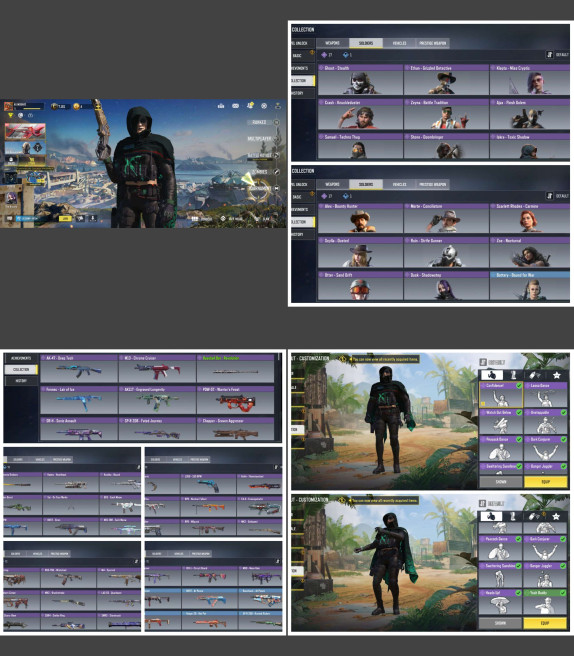Select the AK-47 weapon card
Viewport: 574px width, 656px height.
(x=79, y=369)
